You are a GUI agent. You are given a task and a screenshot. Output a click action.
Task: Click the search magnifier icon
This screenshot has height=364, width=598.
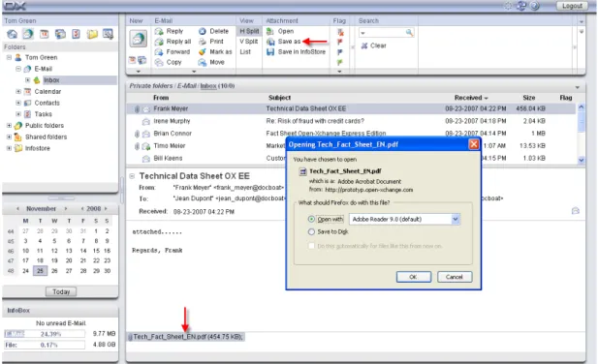(x=409, y=33)
